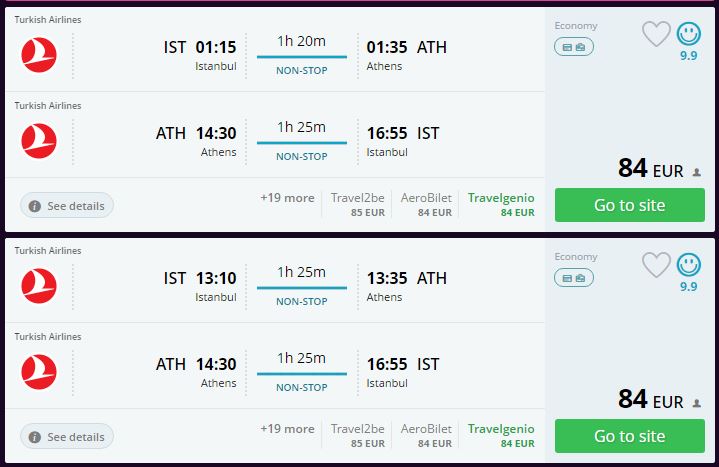Viewport: 719px width, 467px height.
Task: Choose the AeroBilet 84 EUR offer on the 01:15 result
Action: tap(426, 204)
